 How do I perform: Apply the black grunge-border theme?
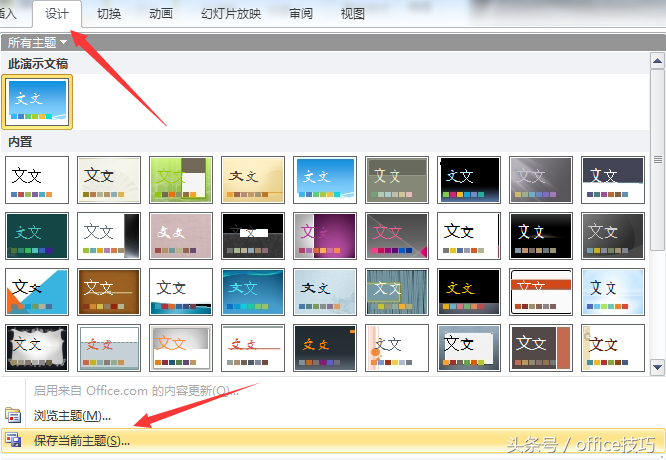pyautogui.click(x=37, y=348)
